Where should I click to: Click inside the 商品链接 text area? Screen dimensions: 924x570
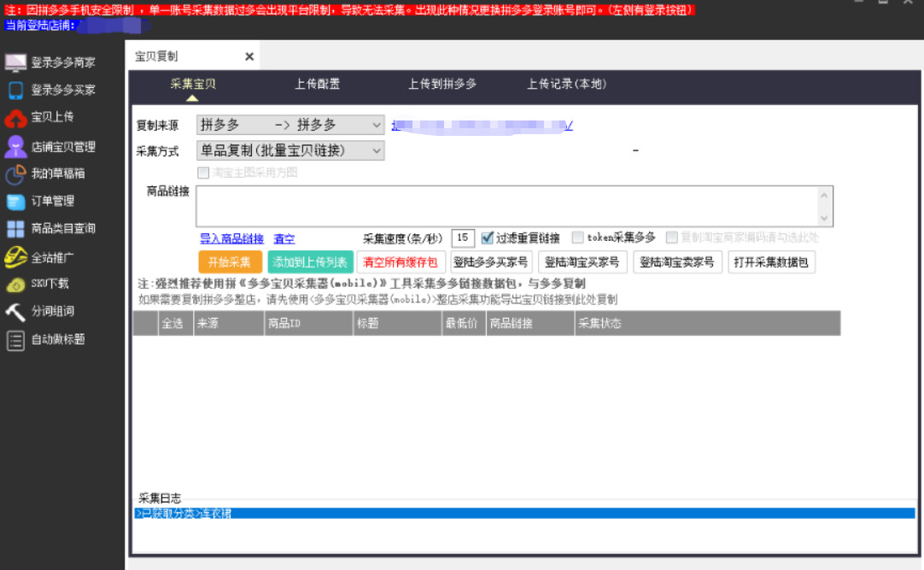(506, 206)
